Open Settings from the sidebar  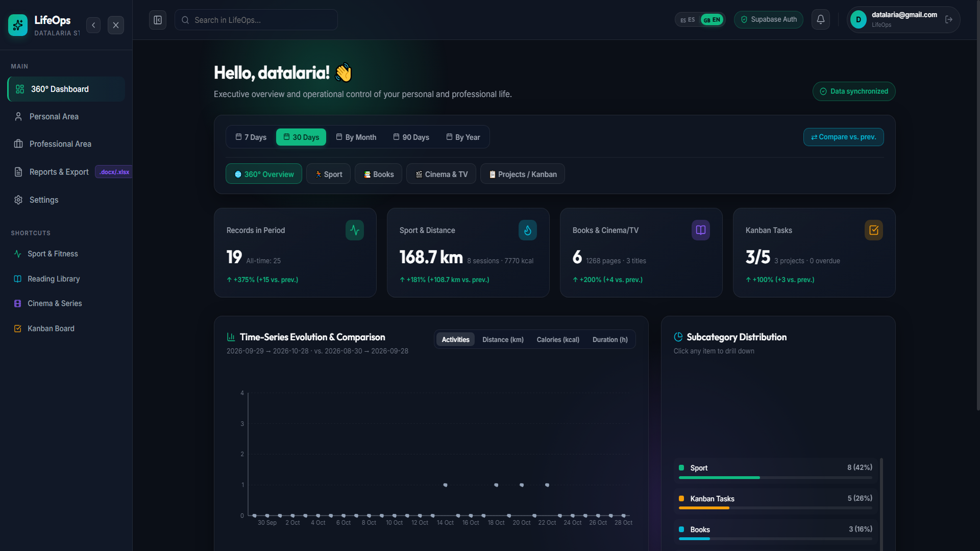click(x=66, y=200)
